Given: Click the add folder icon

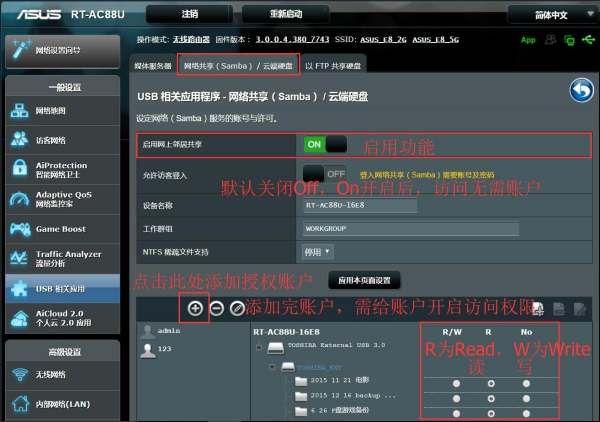Looking at the screenshot, I should 538,309.
